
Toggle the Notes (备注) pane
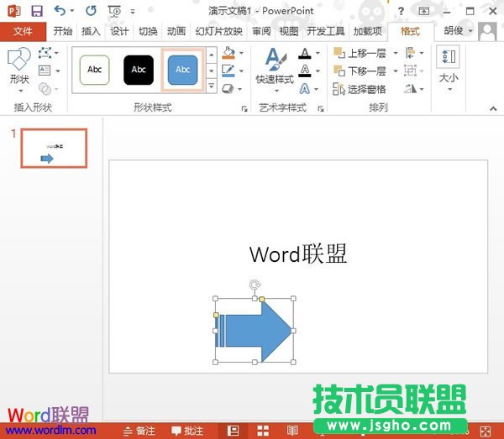139,431
